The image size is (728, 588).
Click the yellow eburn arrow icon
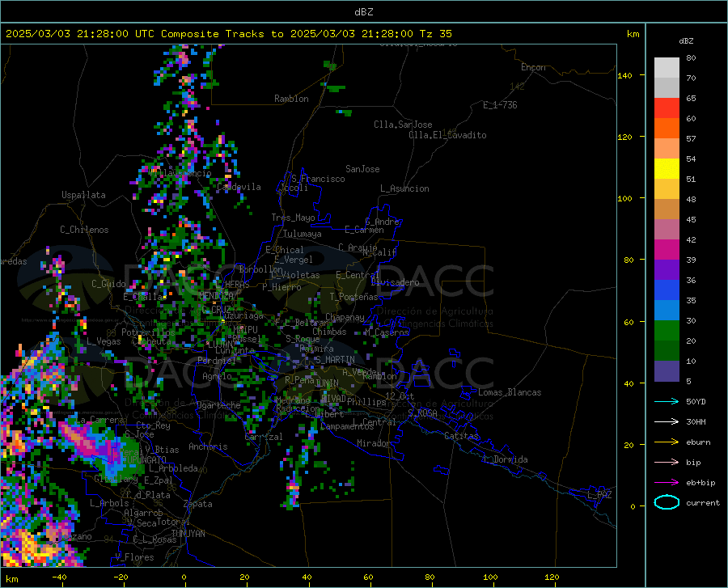[667, 442]
